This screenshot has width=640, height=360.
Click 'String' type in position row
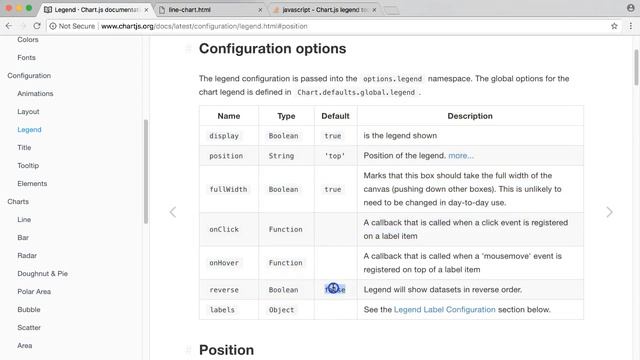pyautogui.click(x=281, y=156)
